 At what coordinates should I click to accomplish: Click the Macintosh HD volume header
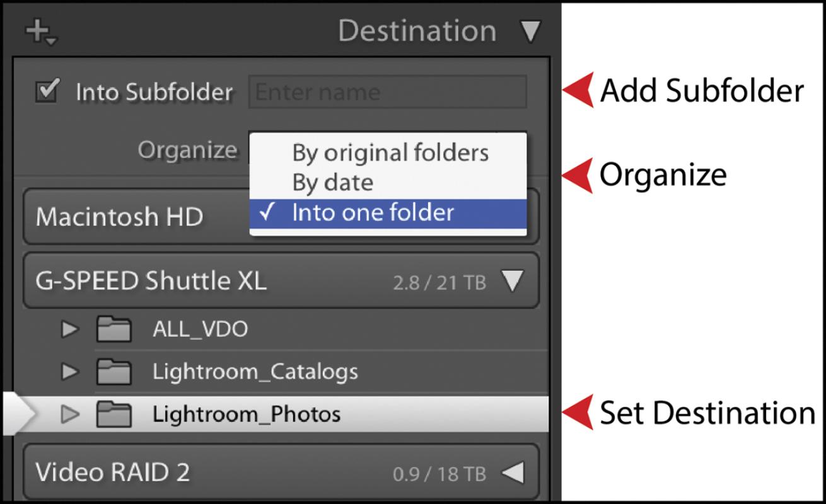click(x=120, y=217)
